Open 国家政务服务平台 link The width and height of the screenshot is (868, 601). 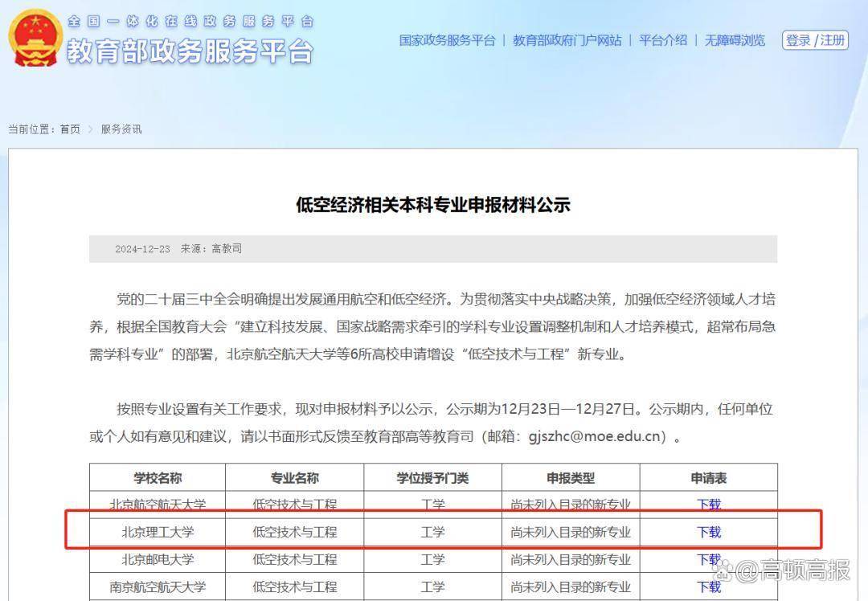pos(448,40)
